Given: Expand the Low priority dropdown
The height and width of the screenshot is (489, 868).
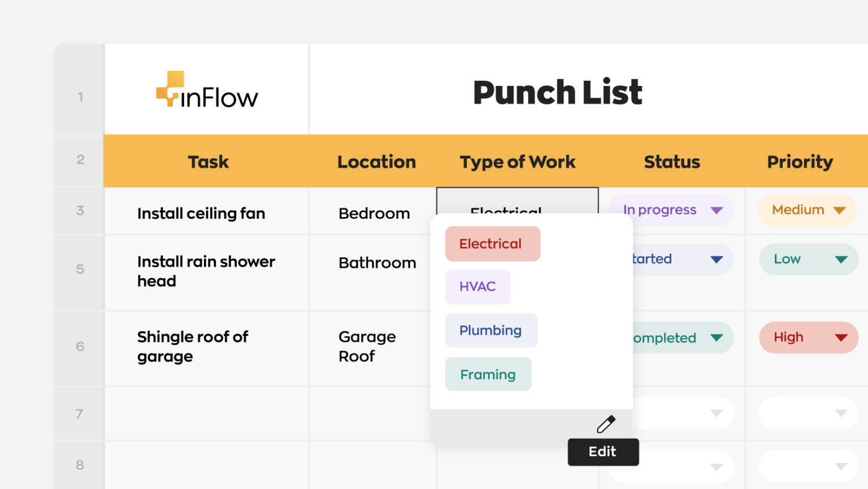Looking at the screenshot, I should (808, 259).
